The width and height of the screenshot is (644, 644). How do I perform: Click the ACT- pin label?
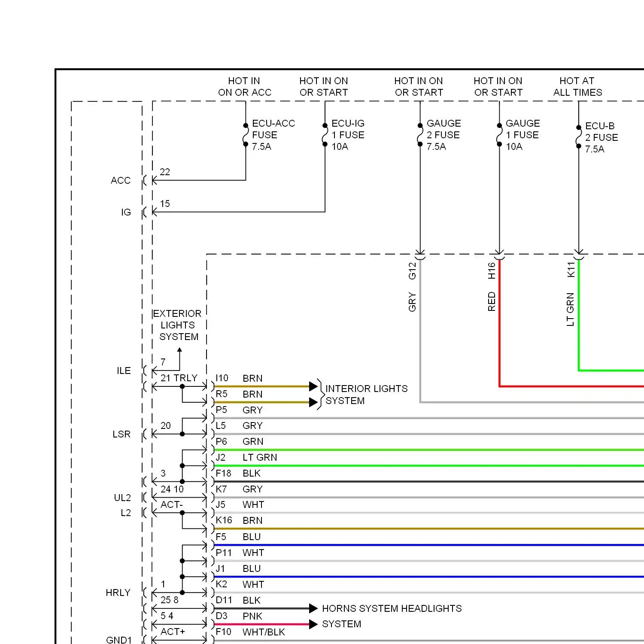pyautogui.click(x=172, y=504)
